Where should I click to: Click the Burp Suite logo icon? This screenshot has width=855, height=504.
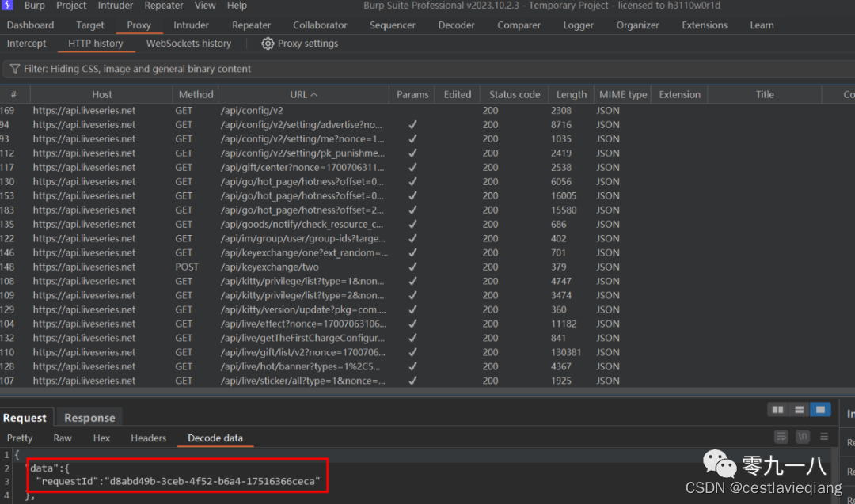click(7, 5)
